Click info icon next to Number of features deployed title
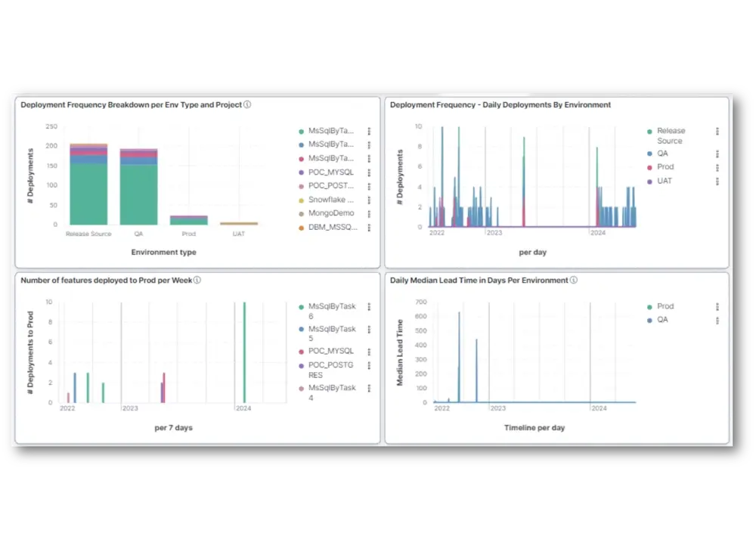Image resolution: width=756 pixels, height=552 pixels. click(197, 280)
